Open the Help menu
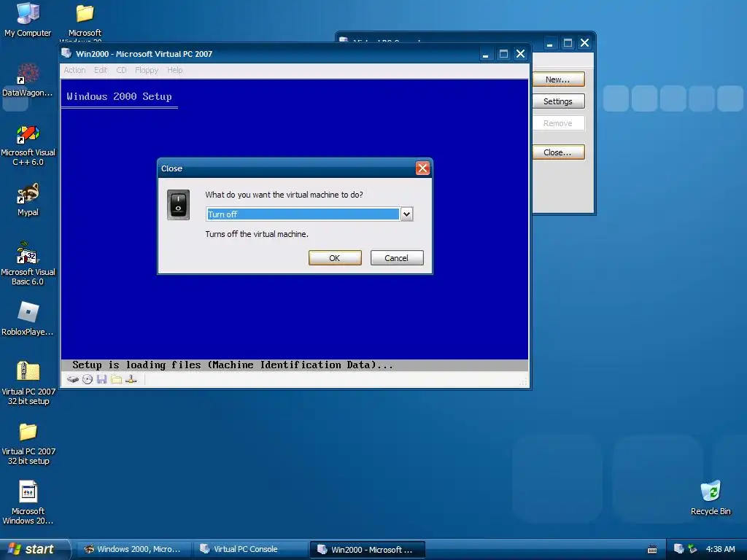Viewport: 747px width, 560px height. (x=174, y=70)
